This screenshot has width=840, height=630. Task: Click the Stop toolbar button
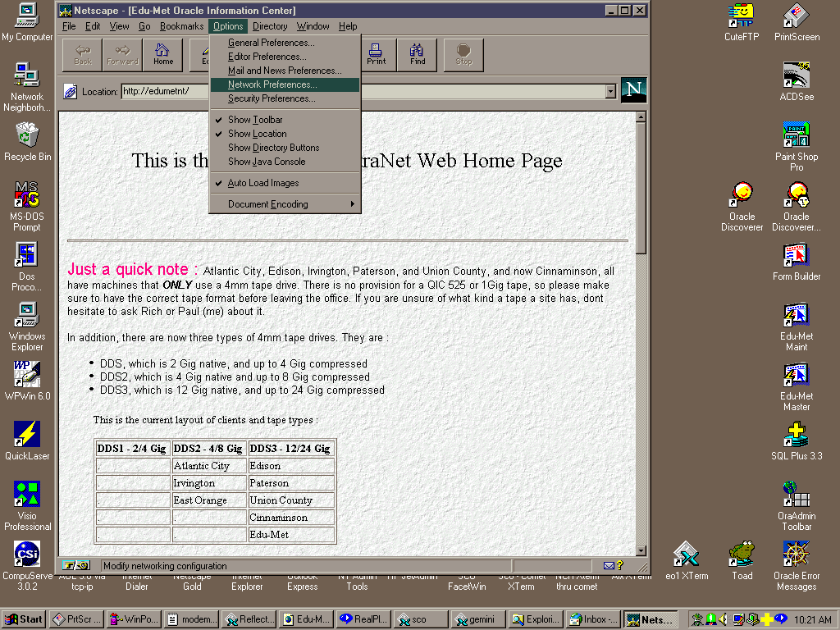point(463,55)
